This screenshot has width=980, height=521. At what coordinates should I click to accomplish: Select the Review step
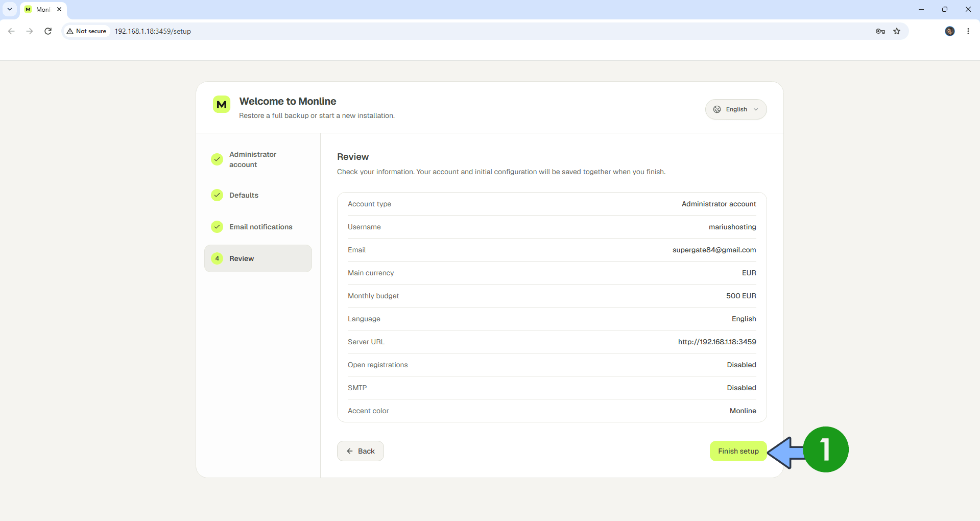pyautogui.click(x=258, y=258)
